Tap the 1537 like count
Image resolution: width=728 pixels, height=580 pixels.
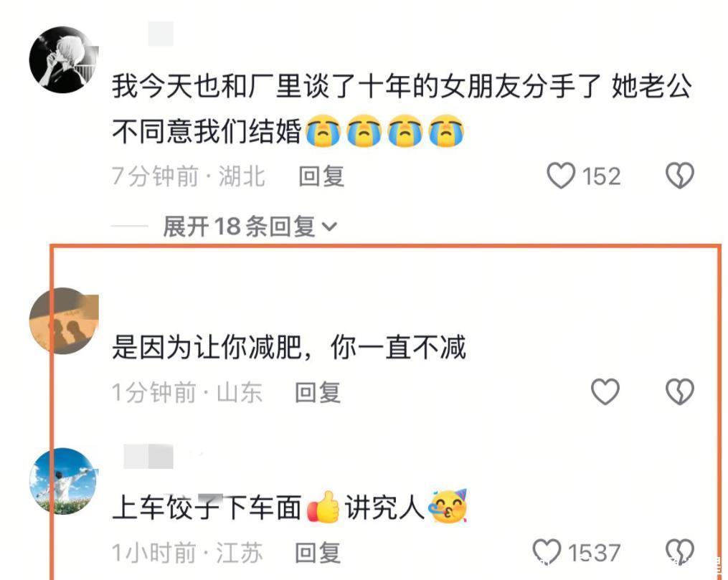594,553
